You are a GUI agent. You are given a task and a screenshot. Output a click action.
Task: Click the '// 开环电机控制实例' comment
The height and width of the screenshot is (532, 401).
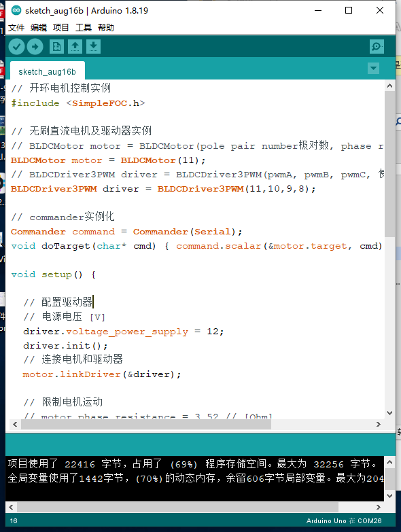click(61, 88)
